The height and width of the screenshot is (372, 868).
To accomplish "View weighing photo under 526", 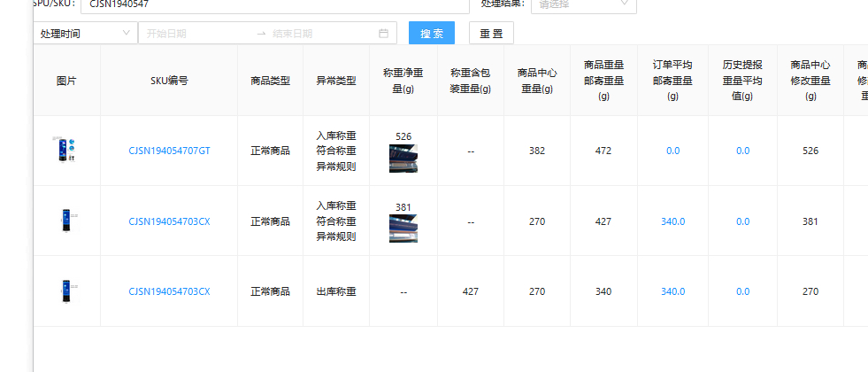I will click(x=403, y=159).
